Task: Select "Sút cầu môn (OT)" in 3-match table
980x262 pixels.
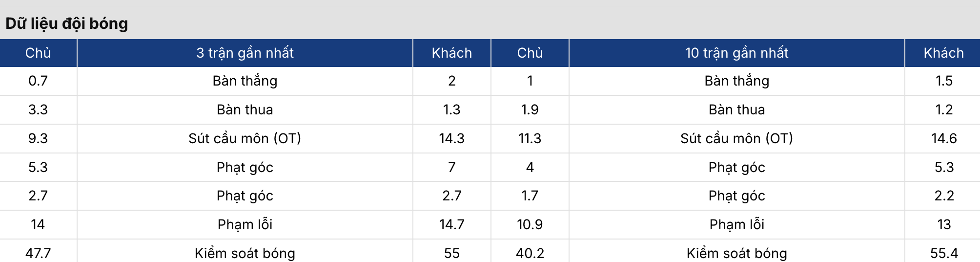Action: (245, 138)
